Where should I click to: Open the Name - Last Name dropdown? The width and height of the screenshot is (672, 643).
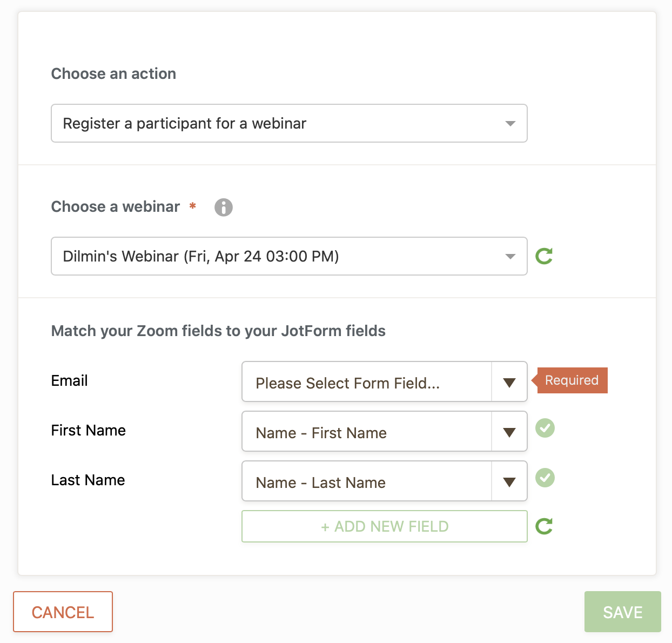[x=366, y=481]
